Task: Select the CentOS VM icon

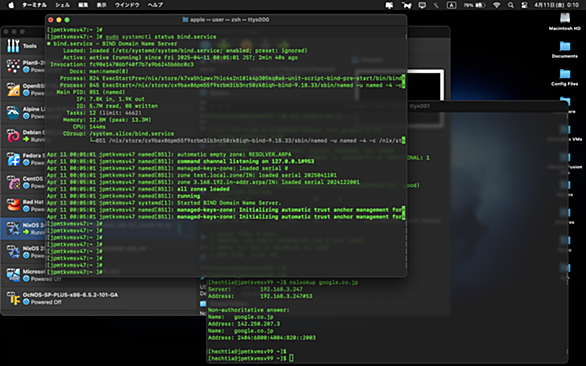Action: click(13, 182)
